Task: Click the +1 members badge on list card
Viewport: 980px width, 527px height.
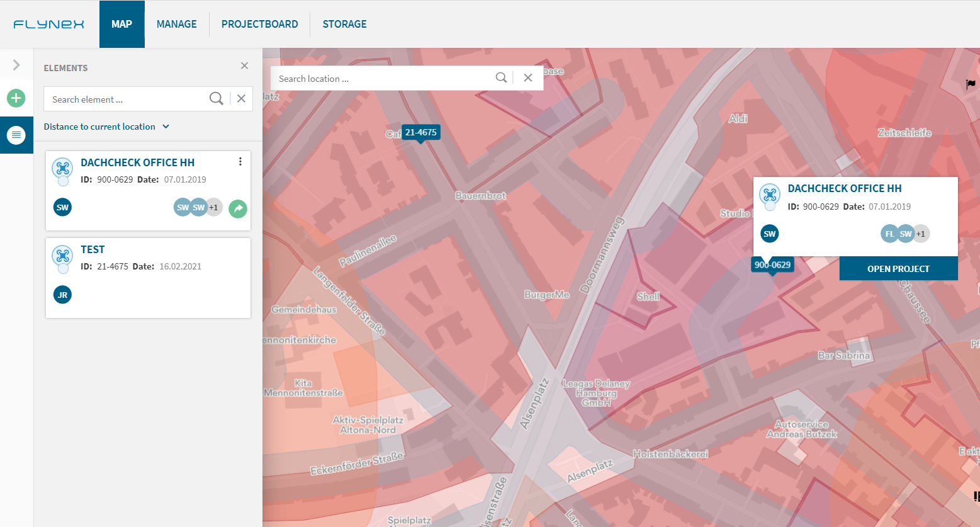Action: pyautogui.click(x=214, y=207)
